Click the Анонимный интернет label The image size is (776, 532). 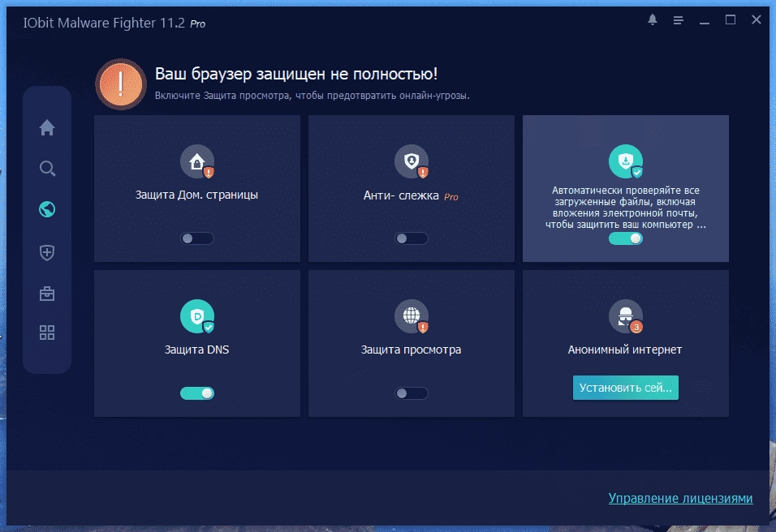point(624,350)
